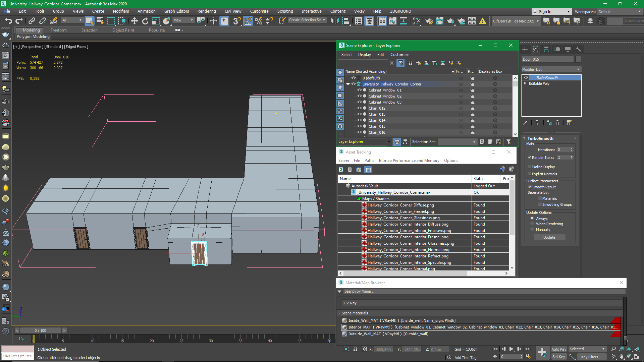Screen dimensions: 644x362
Task: Open the Workspaces Default dropdown
Action: (x=620, y=12)
